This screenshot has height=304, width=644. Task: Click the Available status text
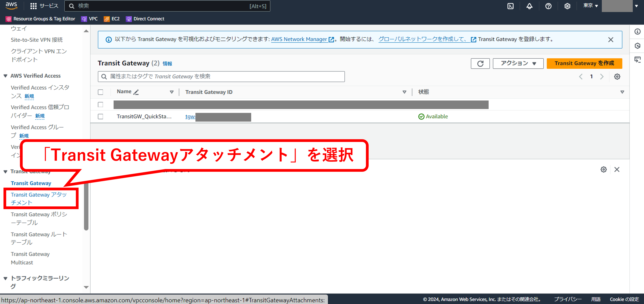437,117
